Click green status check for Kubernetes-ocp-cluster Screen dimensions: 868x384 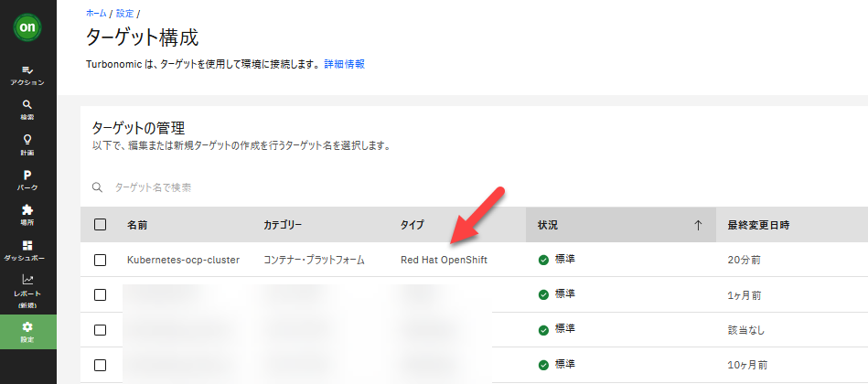[x=543, y=260]
